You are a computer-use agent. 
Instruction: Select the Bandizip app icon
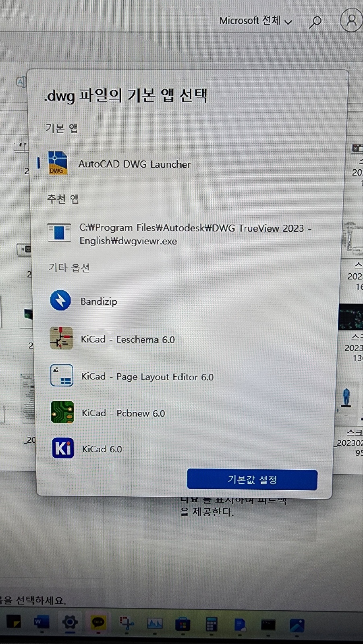60,300
